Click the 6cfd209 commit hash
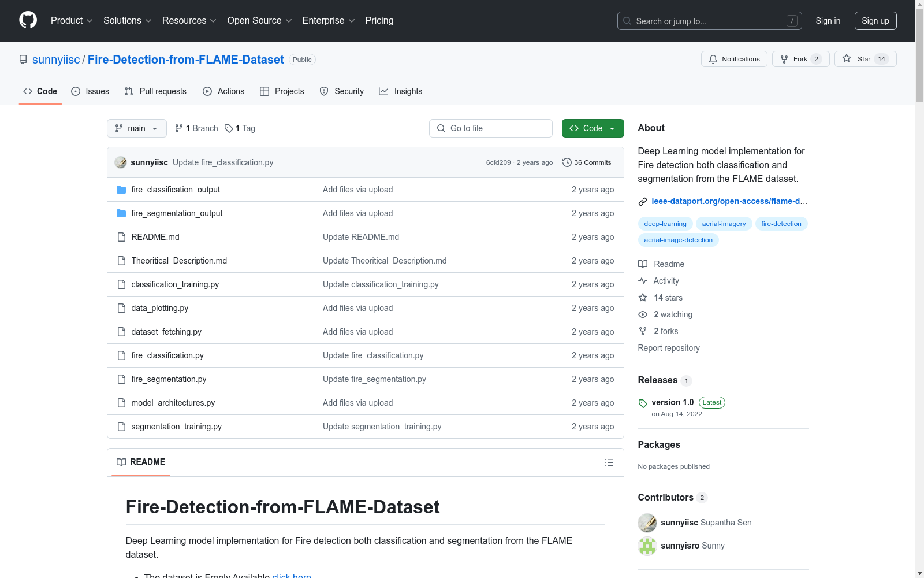Viewport: 924px width, 578px height. pos(498,162)
